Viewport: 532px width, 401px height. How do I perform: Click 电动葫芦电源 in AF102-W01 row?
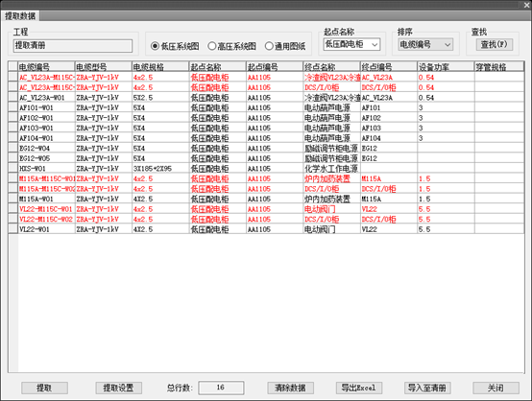coord(331,118)
